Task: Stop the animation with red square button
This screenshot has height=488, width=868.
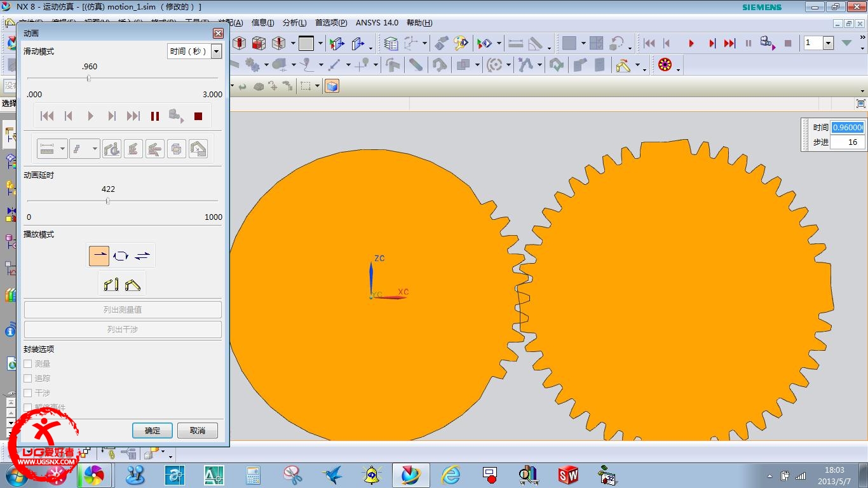Action: (x=198, y=116)
